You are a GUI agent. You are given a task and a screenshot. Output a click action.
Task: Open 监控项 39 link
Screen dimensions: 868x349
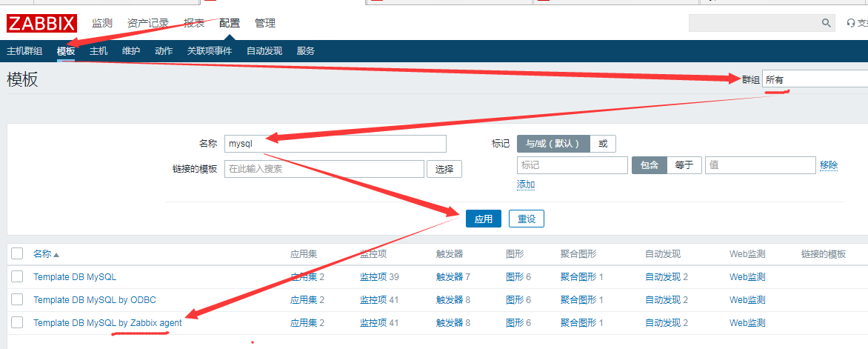(x=374, y=277)
